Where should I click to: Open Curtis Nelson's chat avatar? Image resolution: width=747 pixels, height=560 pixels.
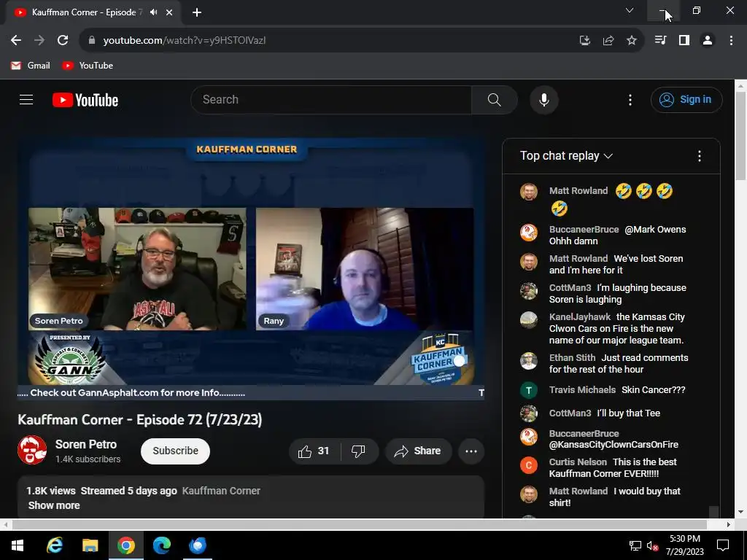529,465
